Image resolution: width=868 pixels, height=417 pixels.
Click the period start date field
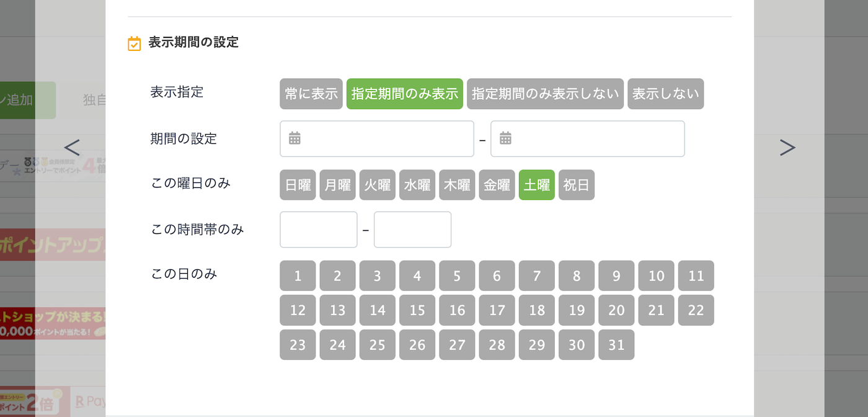tap(384, 138)
